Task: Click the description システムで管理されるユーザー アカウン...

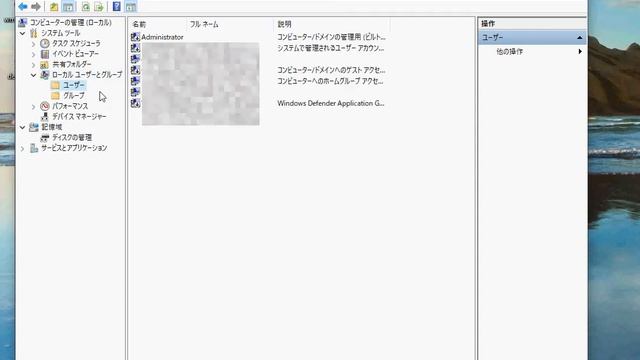Action: (330, 48)
